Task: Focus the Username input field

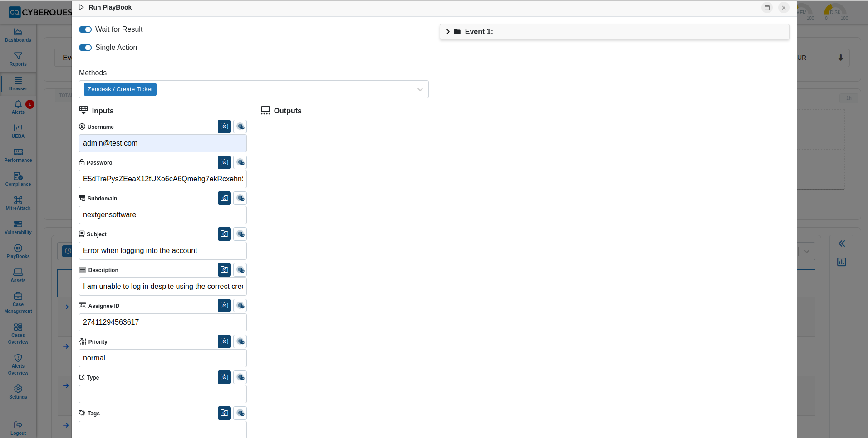Action: (x=163, y=143)
